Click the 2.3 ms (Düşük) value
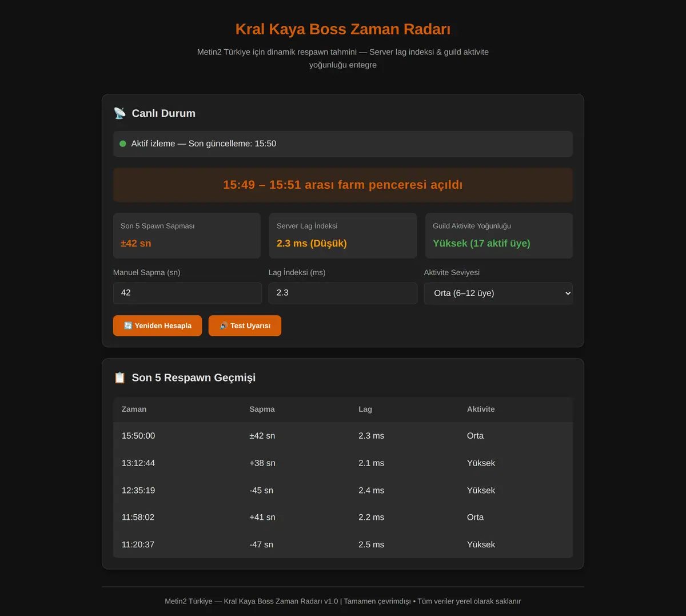This screenshot has width=686, height=616. [312, 243]
